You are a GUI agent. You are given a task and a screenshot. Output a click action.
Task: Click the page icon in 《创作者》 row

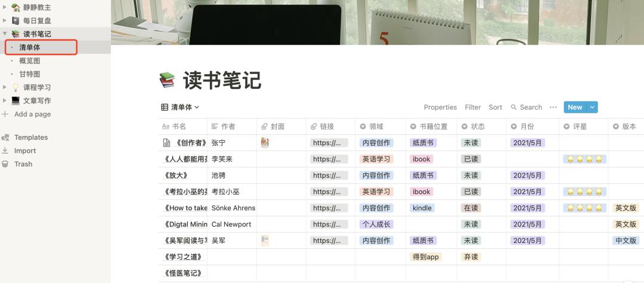pos(167,143)
